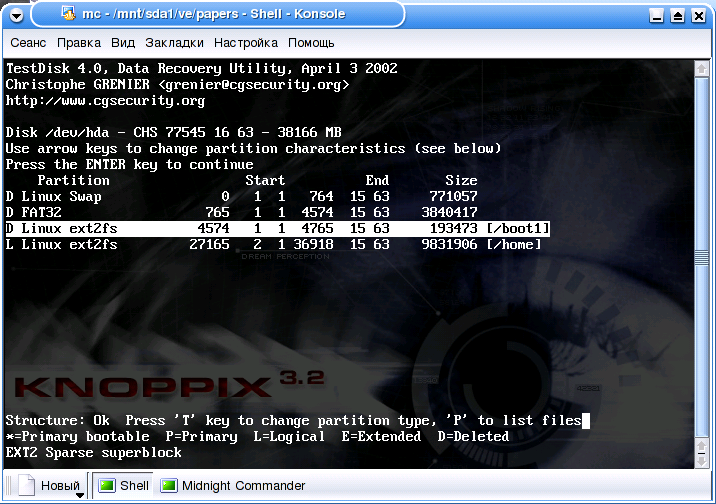This screenshot has width=716, height=504.
Task: Click the size value 3840417
Action: (x=449, y=212)
